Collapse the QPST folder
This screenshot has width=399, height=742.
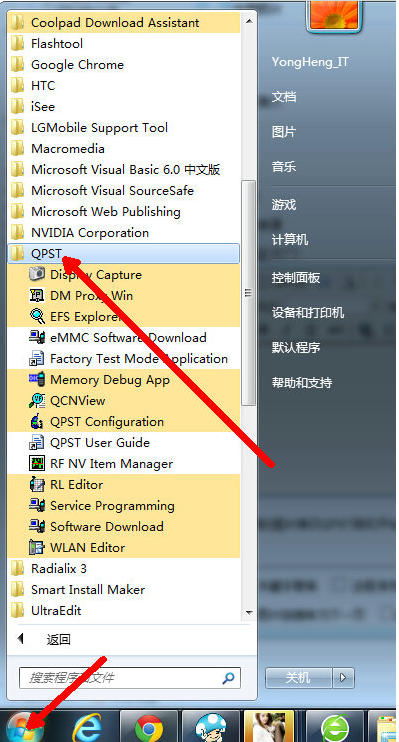(x=124, y=254)
